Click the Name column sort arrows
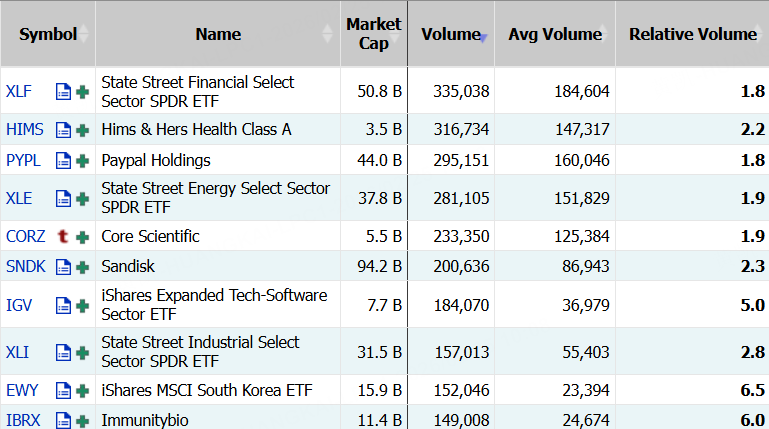The width and height of the screenshot is (769, 429). (328, 34)
